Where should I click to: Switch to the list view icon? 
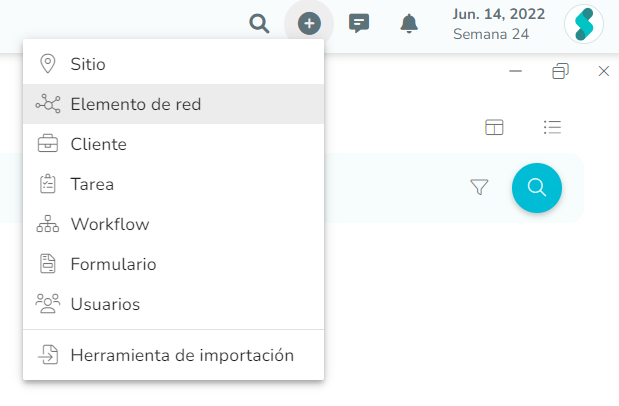click(552, 127)
